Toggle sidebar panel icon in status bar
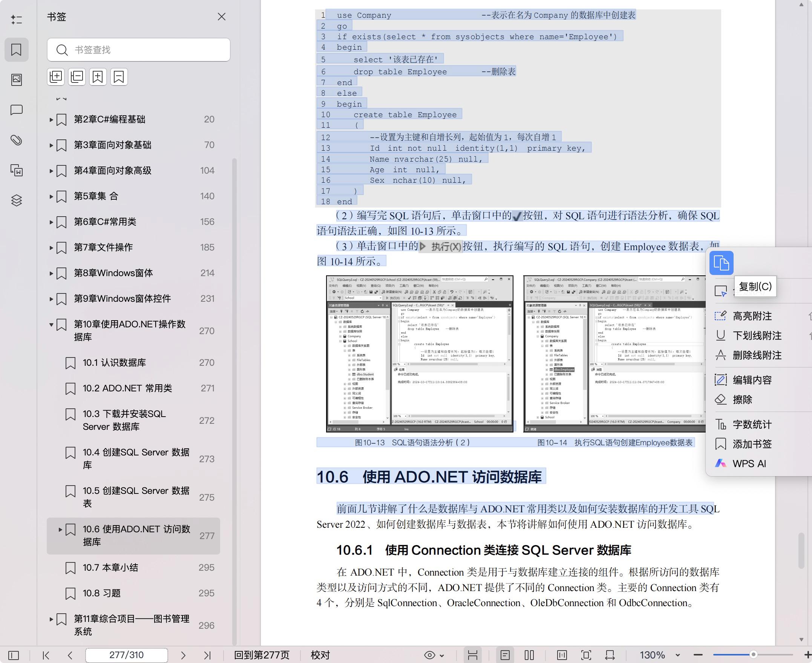 tap(13, 655)
